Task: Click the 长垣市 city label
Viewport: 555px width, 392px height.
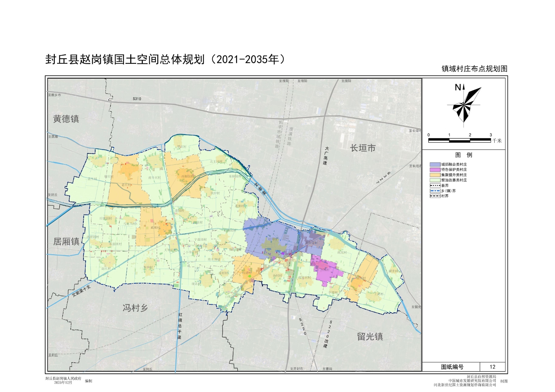Action: coord(363,148)
